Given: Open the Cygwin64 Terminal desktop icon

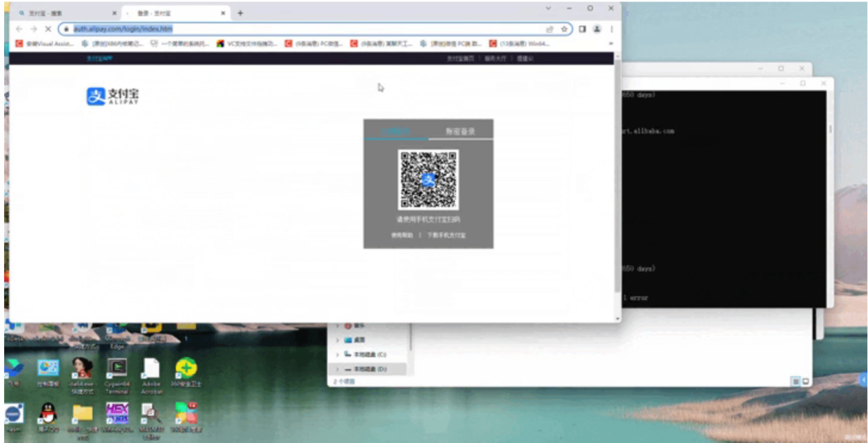Looking at the screenshot, I should (x=117, y=375).
